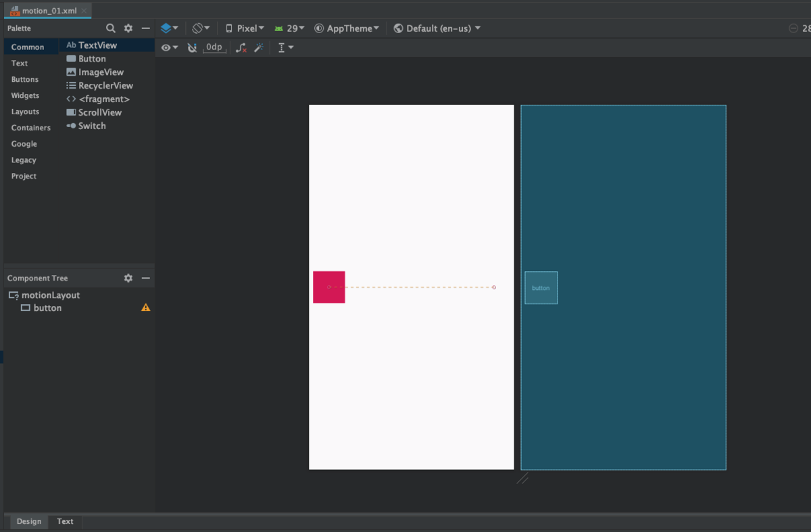
Task: Open orientation for preview dropdown
Action: (201, 28)
